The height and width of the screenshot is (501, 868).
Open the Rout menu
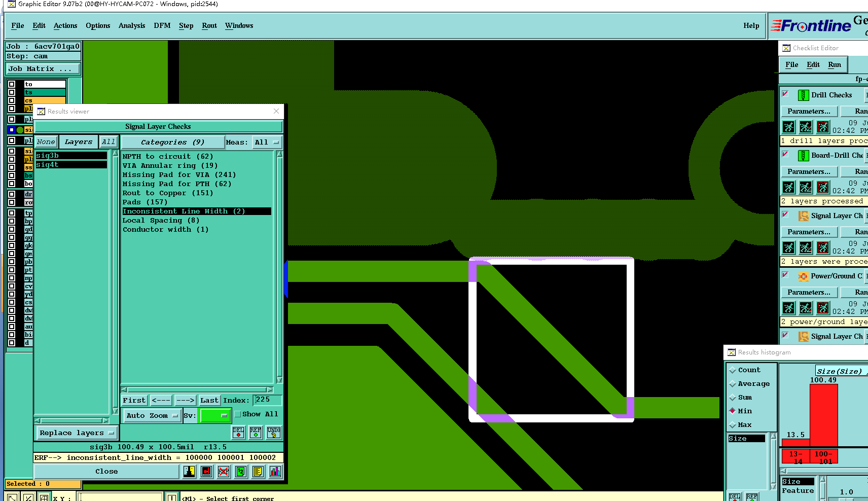(209, 25)
